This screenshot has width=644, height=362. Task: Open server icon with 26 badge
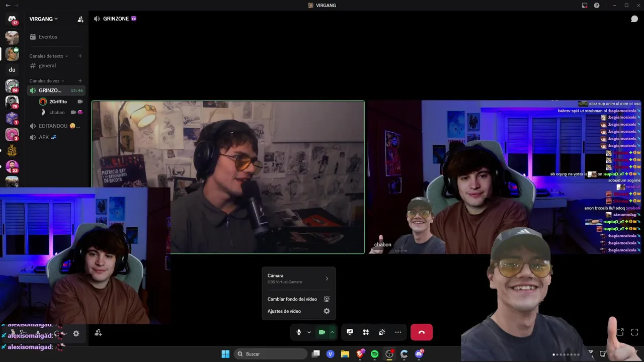click(x=12, y=86)
